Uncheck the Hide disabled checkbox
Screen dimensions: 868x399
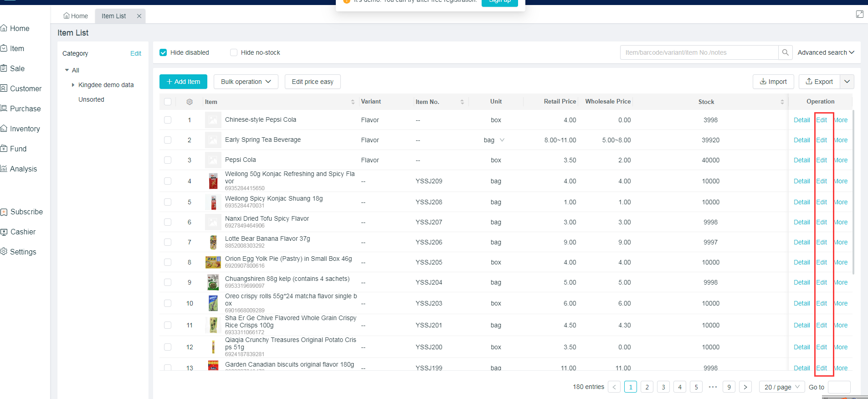click(x=163, y=52)
